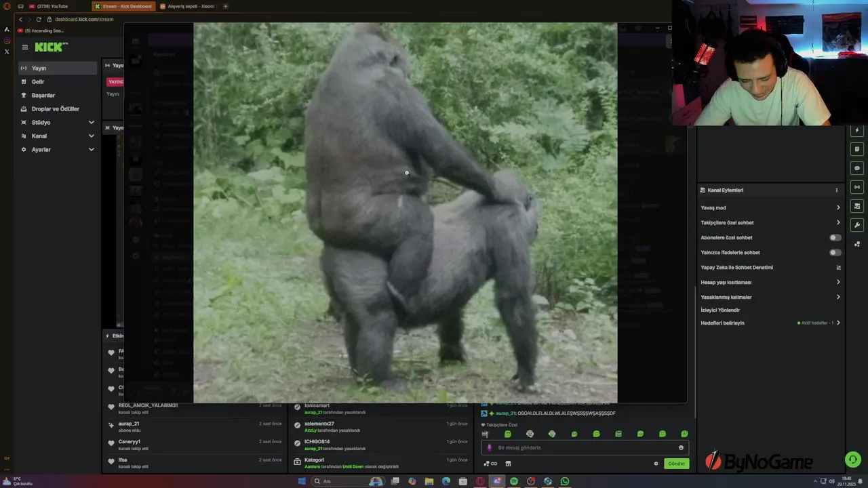This screenshot has width=868, height=488.
Task: Click the points infinity icon below chat
Action: pos(490,464)
